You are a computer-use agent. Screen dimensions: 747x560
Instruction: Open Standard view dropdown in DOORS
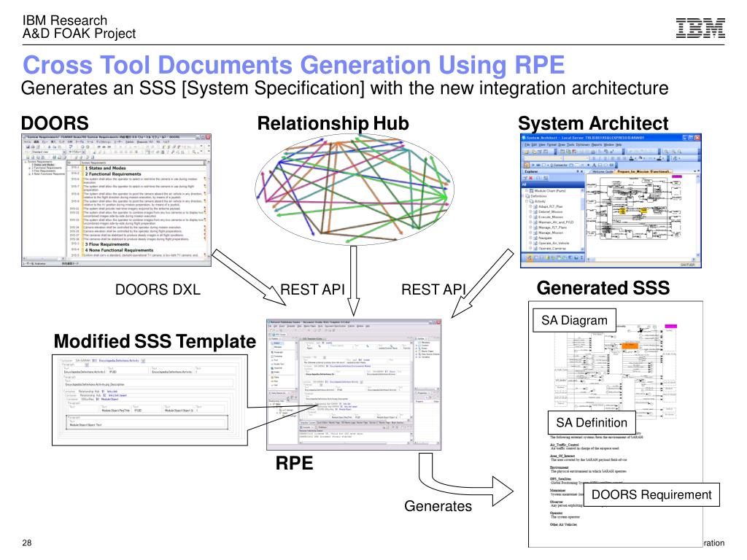pyautogui.click(x=64, y=152)
